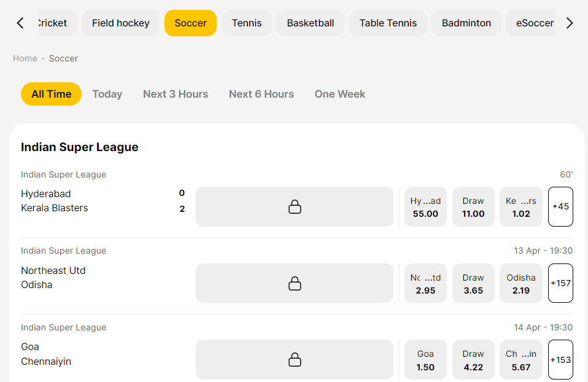Go to Home breadcrumb link
Screen dimensions: 588x382
[x=25, y=58]
